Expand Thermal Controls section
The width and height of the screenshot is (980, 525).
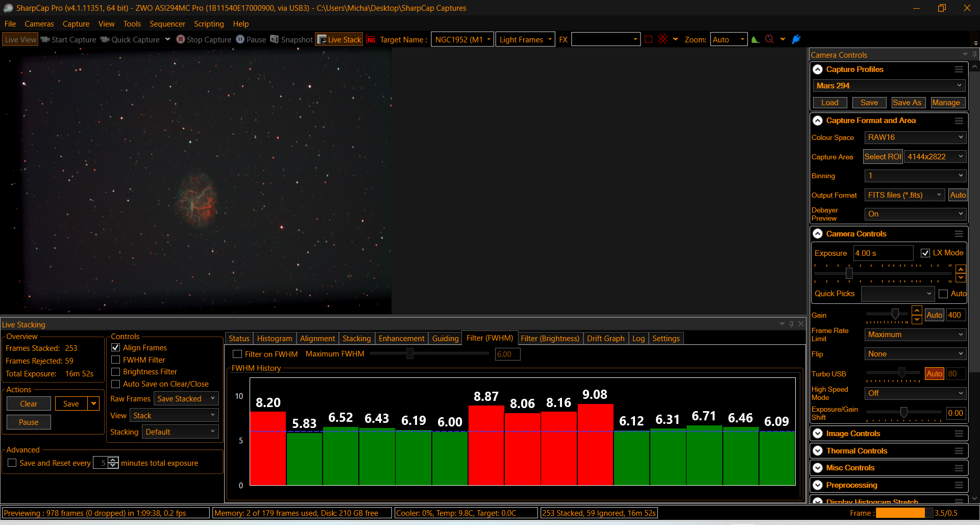(x=818, y=451)
